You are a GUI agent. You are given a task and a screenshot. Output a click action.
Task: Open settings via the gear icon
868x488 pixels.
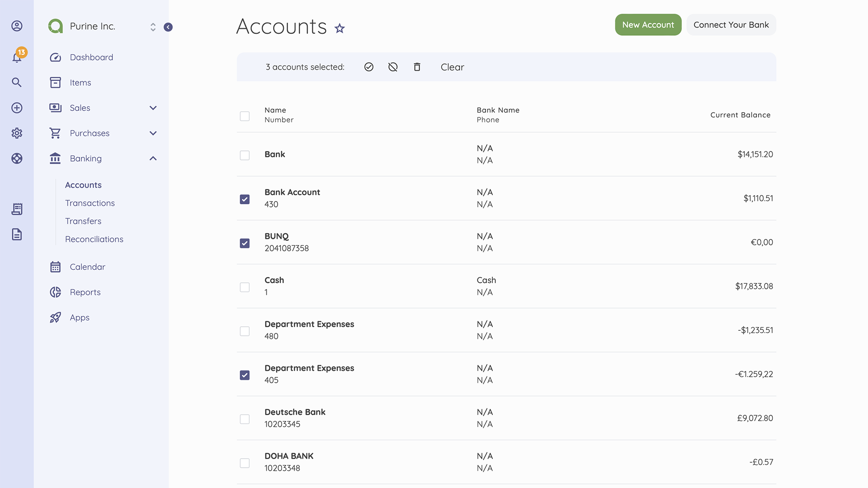(x=17, y=133)
